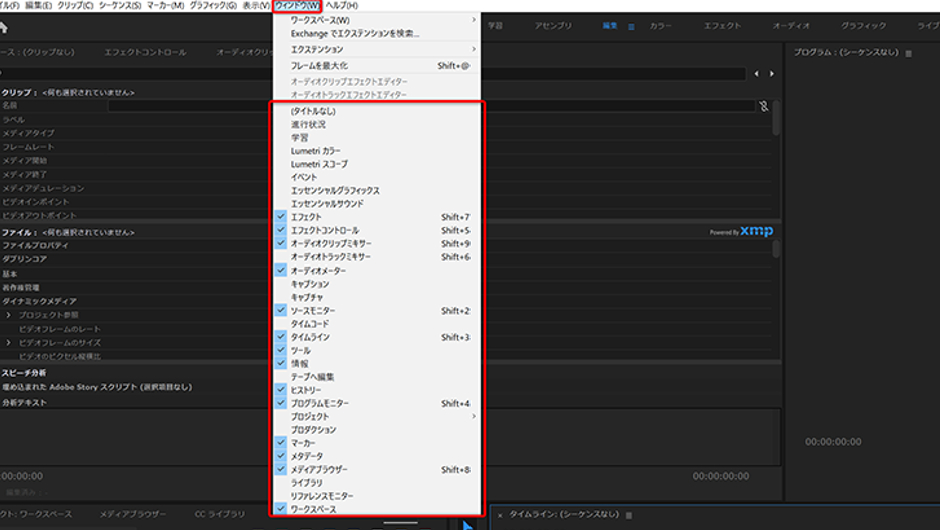Open the CC ライブラリ tab
Viewport: 940px width, 530px height.
point(219,514)
